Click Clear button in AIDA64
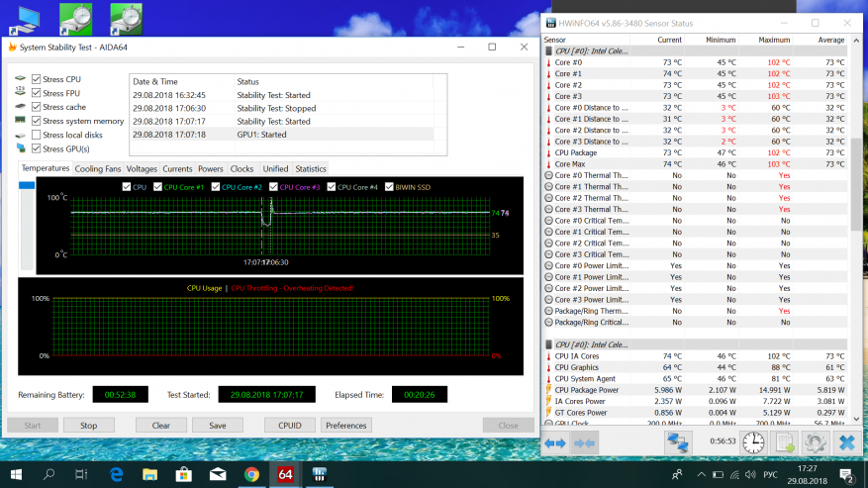The height and width of the screenshot is (488, 868). pos(161,426)
